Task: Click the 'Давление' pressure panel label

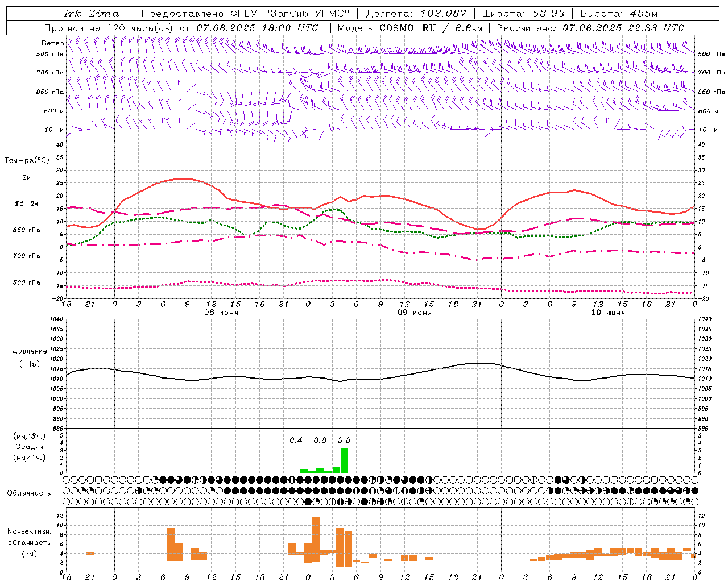Action: 28,351
